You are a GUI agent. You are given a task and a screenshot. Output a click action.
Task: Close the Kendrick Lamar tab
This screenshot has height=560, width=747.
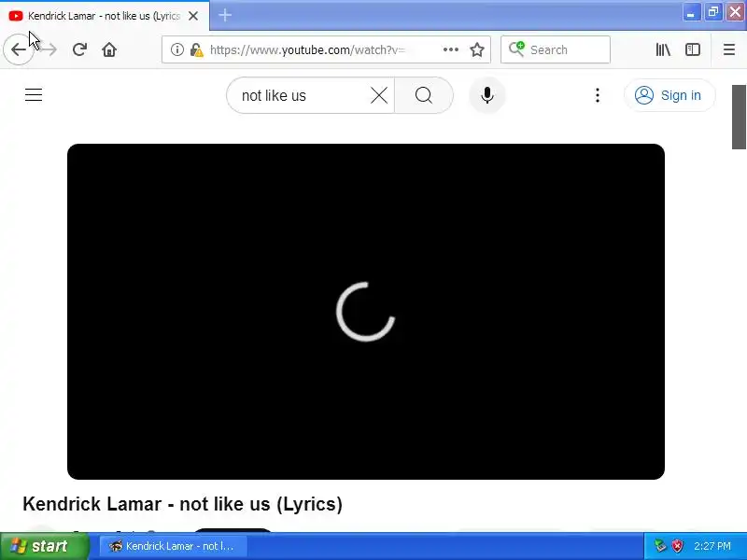(193, 16)
